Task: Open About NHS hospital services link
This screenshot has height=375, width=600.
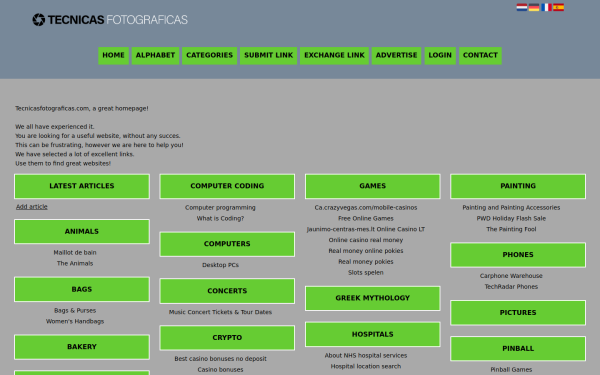Action: pyautogui.click(x=366, y=355)
